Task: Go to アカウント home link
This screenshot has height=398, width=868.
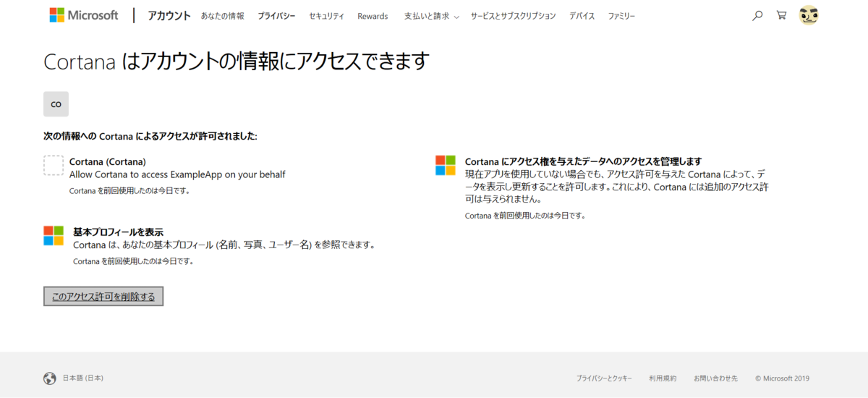Action: [x=169, y=15]
